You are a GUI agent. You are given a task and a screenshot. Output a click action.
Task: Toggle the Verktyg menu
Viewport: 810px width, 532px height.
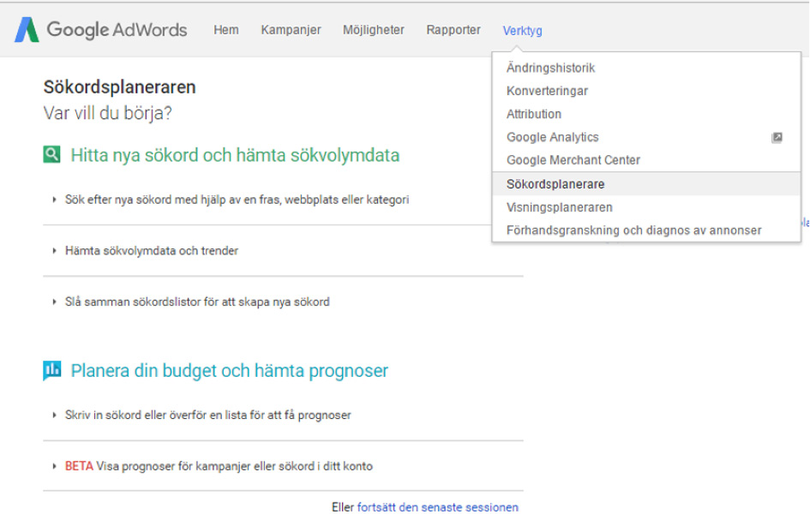pos(522,31)
